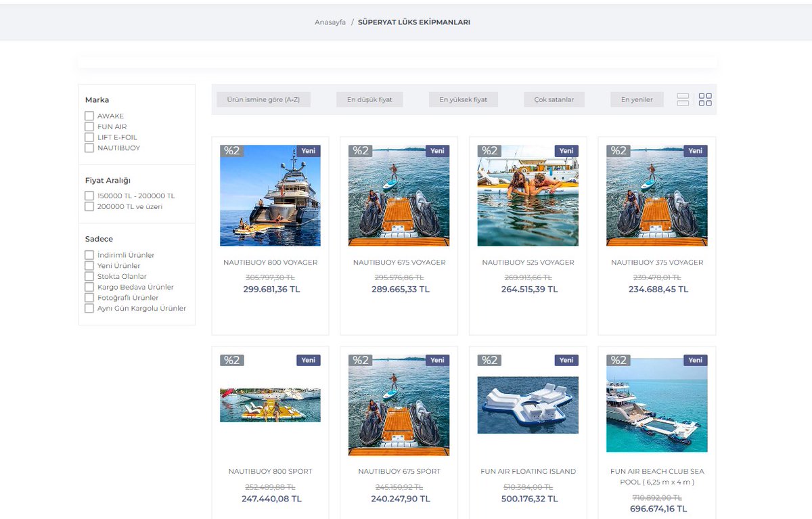
Task: Click price 240.247,90 TL
Action: pyautogui.click(x=401, y=499)
